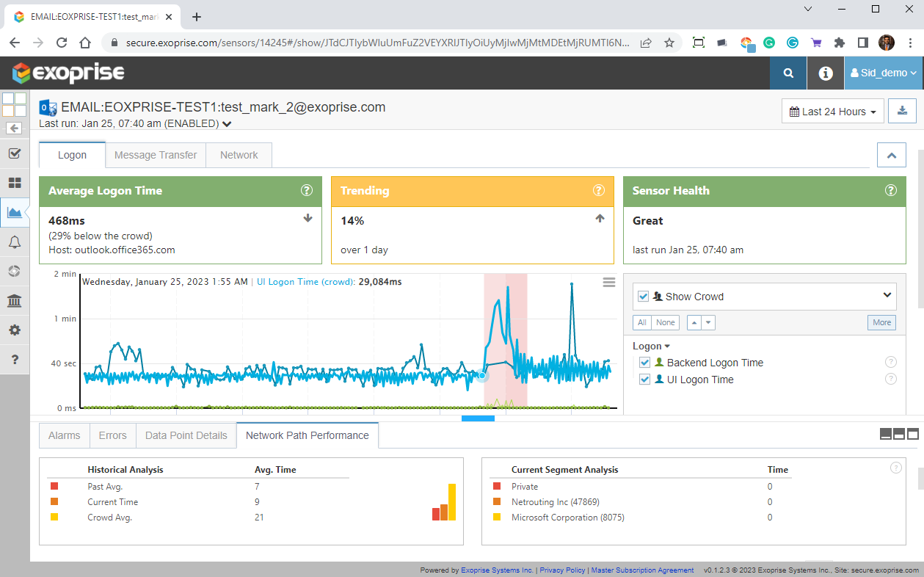This screenshot has height=577, width=924.
Task: Expand the Logon series group arrow
Action: pos(667,346)
